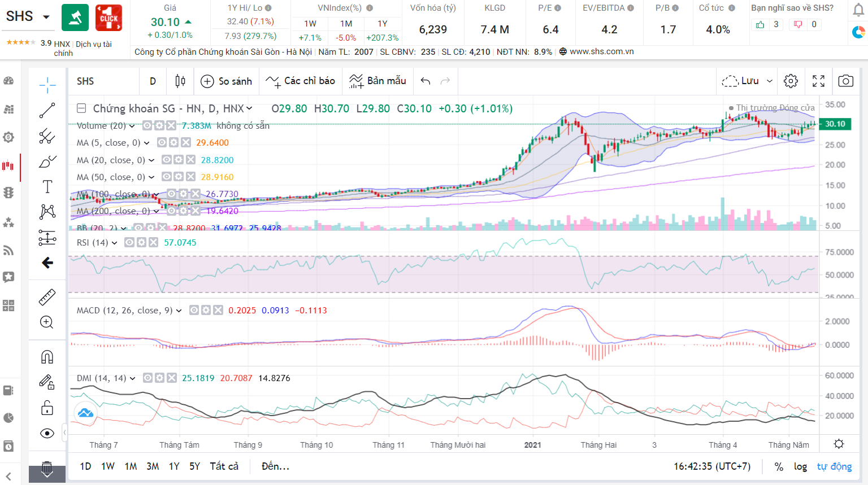Click the So sánh compare button

tap(227, 81)
